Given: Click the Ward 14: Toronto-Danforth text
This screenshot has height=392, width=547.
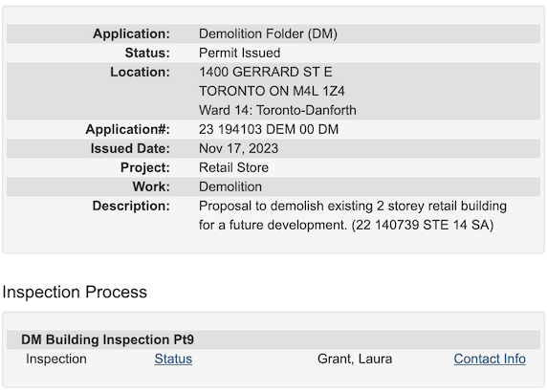Looking at the screenshot, I should click(277, 110).
